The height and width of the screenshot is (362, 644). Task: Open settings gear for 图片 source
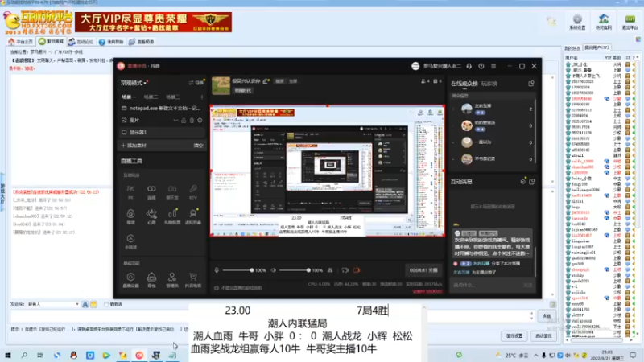pos(200,120)
